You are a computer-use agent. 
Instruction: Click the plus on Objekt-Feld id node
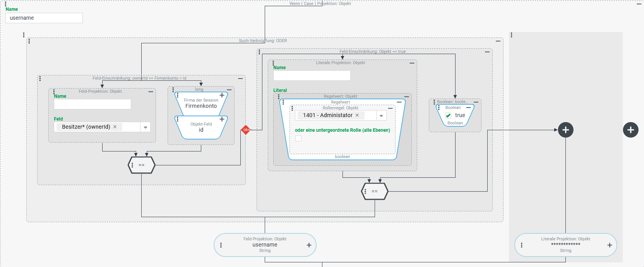click(x=222, y=119)
